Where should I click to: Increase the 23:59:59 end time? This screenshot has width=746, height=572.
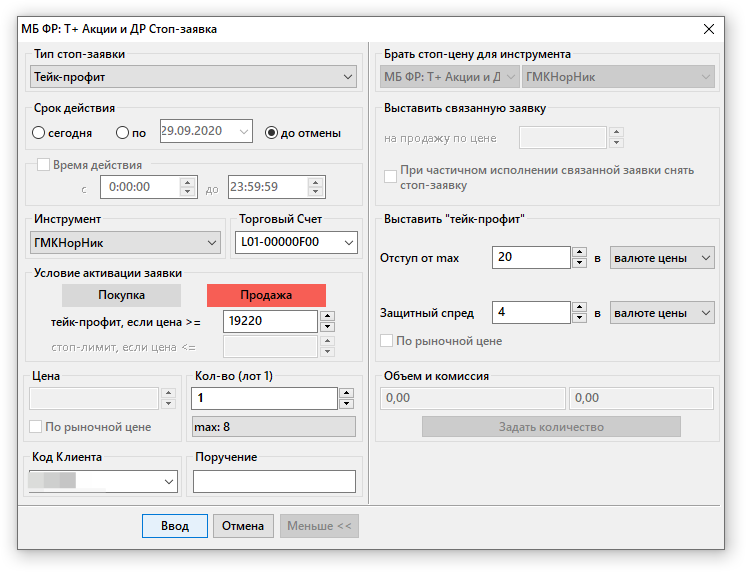315,182
